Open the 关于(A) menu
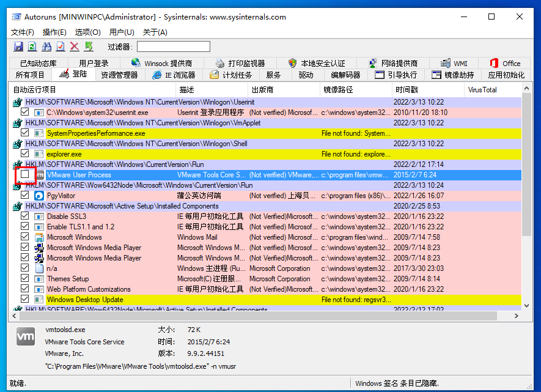Screen dimensions: 541x392 (155, 32)
